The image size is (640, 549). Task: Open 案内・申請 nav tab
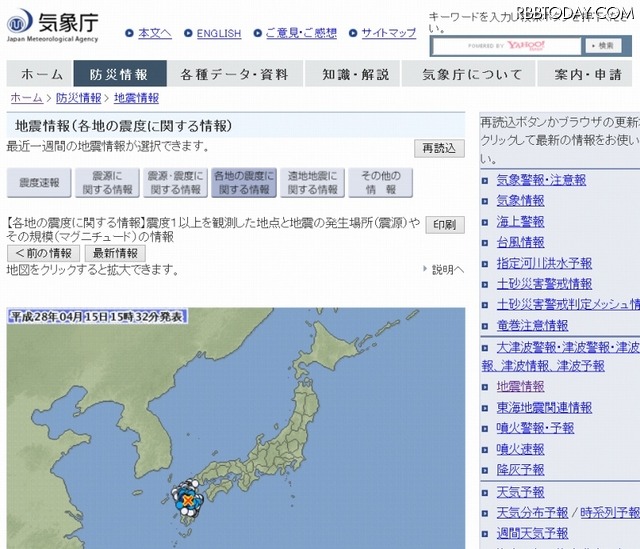[x=585, y=74]
